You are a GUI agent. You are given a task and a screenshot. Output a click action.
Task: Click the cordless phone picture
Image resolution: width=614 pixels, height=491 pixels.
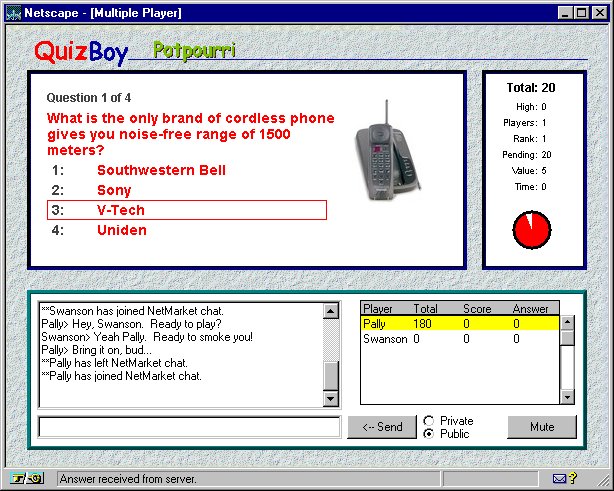click(x=388, y=151)
